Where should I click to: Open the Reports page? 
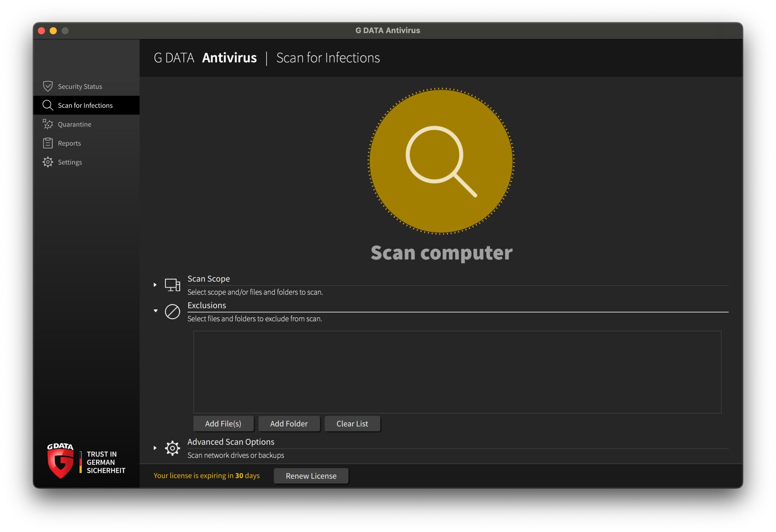coord(86,143)
